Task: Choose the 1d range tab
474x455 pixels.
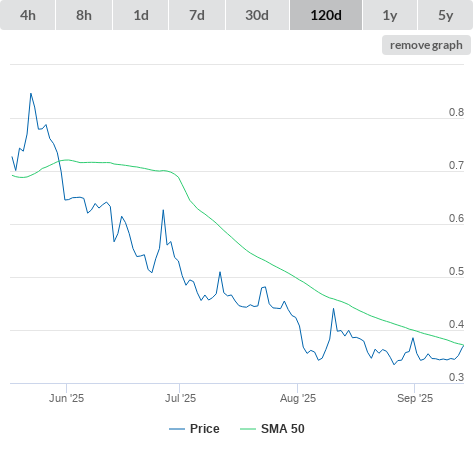Action: click(x=141, y=15)
